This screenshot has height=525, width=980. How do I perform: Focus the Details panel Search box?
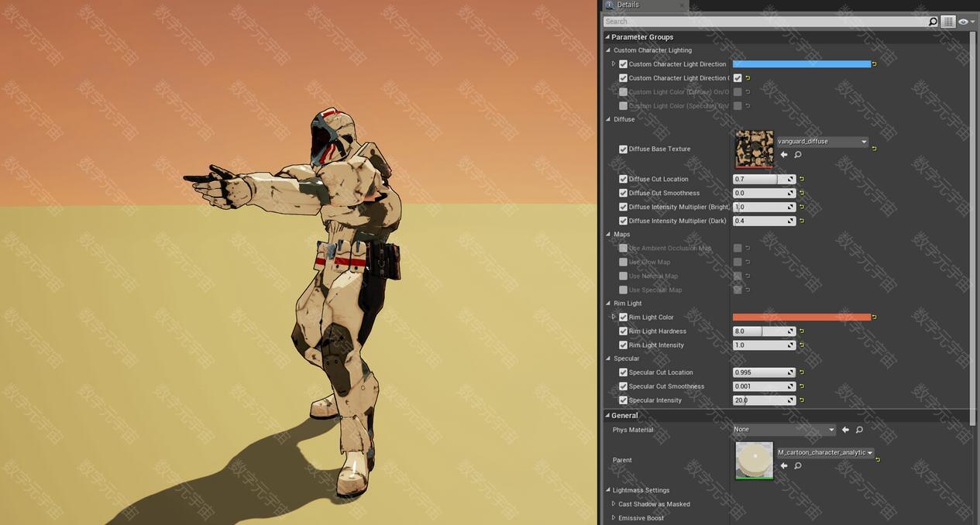[x=765, y=22]
